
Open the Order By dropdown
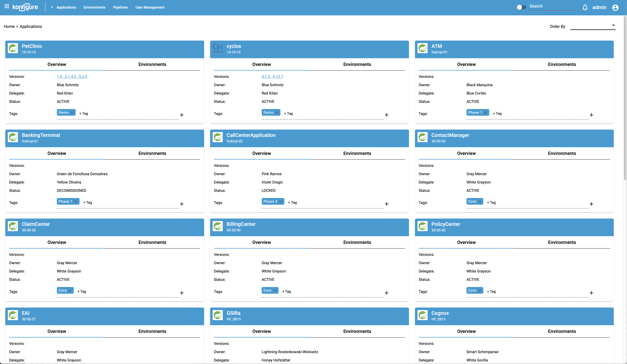coord(593,26)
